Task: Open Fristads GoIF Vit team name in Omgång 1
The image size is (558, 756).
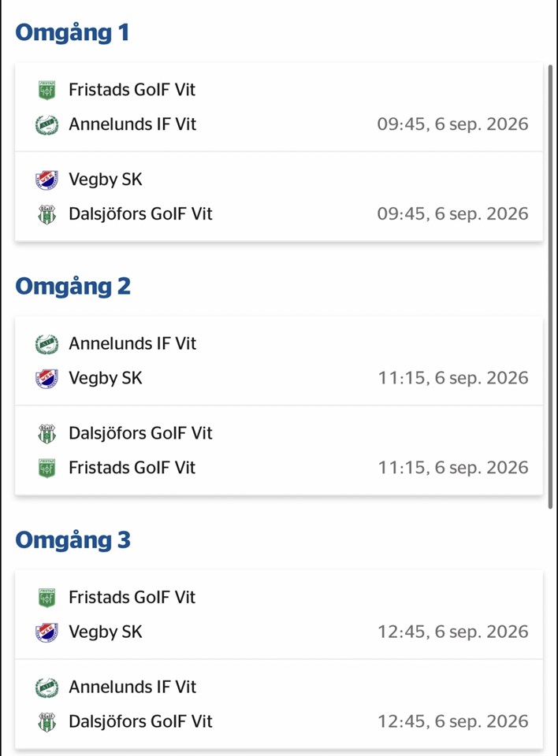Action: pos(132,90)
